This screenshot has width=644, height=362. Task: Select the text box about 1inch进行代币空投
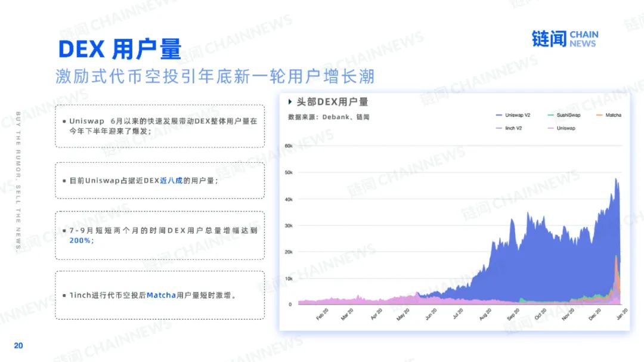[x=160, y=295]
